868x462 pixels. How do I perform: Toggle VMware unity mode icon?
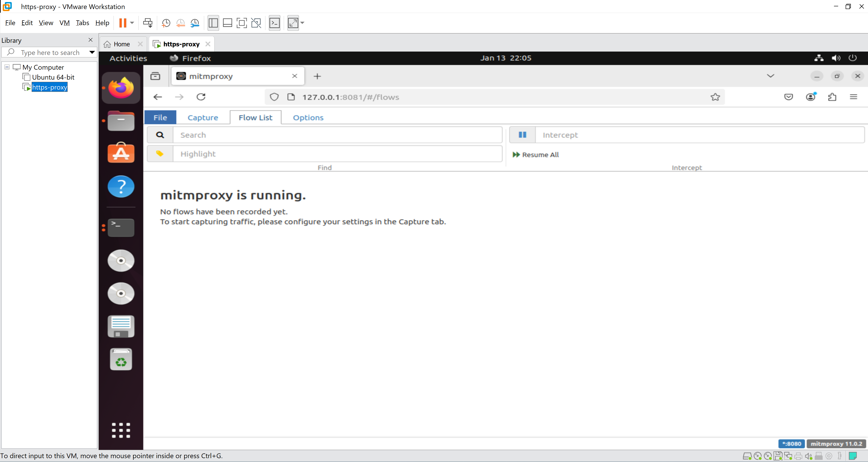[256, 23]
